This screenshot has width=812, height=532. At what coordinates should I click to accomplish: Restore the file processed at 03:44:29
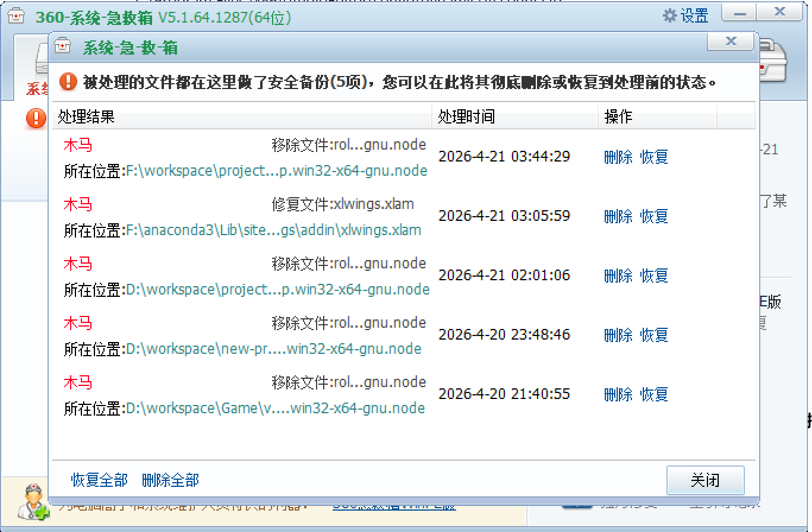tap(654, 157)
